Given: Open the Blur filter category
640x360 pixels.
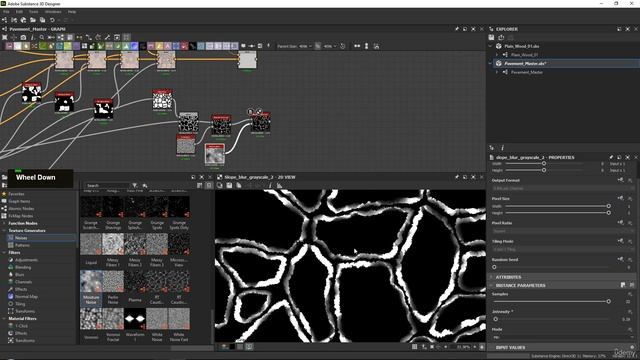Looking at the screenshot, I should [19, 275].
